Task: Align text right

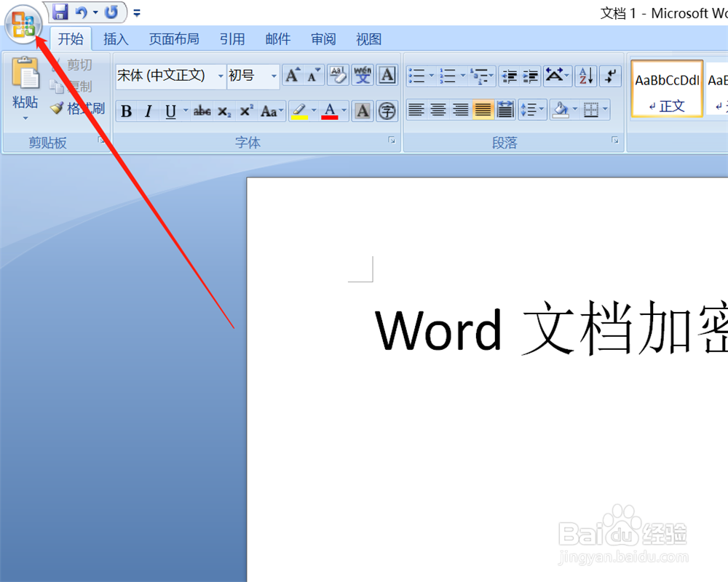Action: click(x=460, y=110)
